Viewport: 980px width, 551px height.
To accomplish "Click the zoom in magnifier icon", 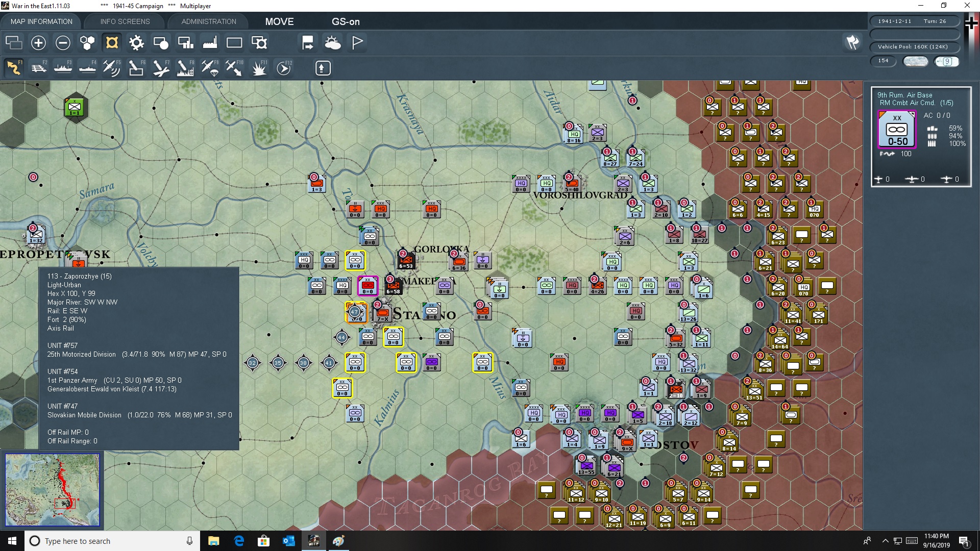I will [x=38, y=42].
